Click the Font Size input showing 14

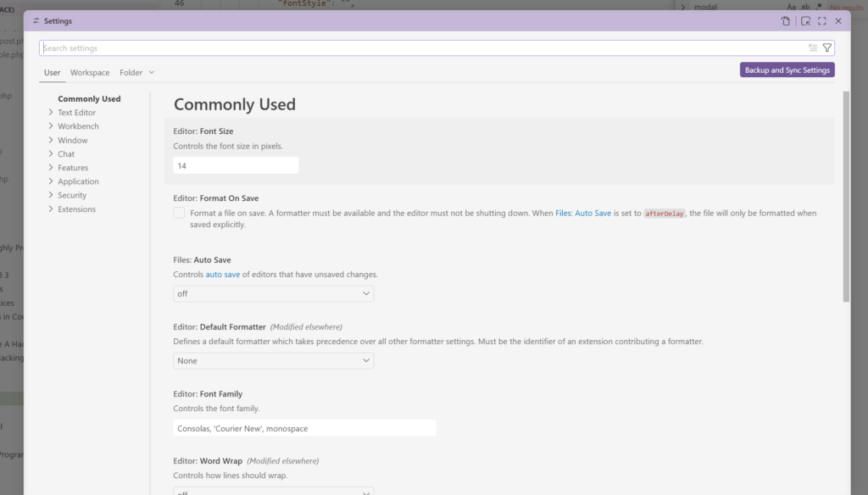pyautogui.click(x=236, y=165)
